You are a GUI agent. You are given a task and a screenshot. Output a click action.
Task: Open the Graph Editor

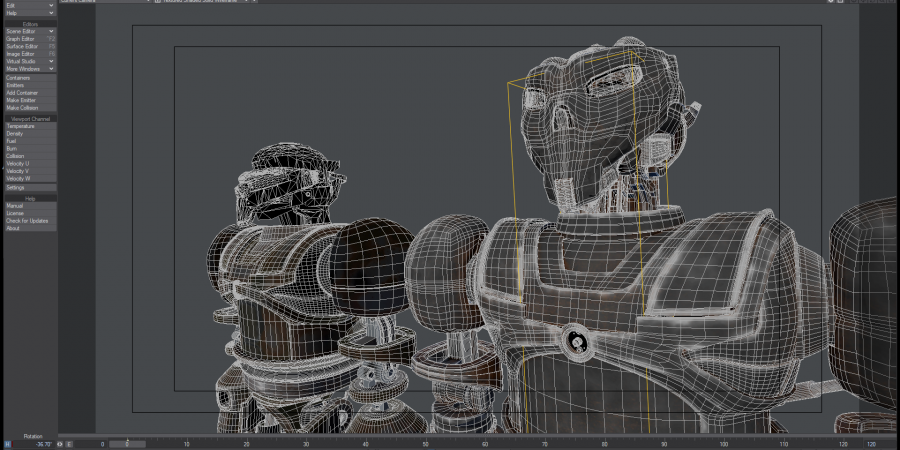(30, 38)
